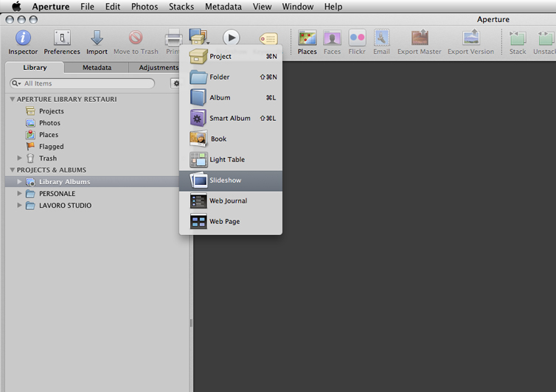Expand the Trash disclosure triangle
This screenshot has height=392, width=556.
click(x=19, y=158)
